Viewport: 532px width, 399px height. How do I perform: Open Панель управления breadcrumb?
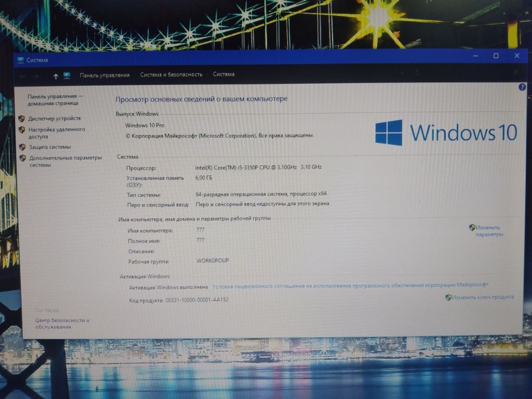(104, 75)
